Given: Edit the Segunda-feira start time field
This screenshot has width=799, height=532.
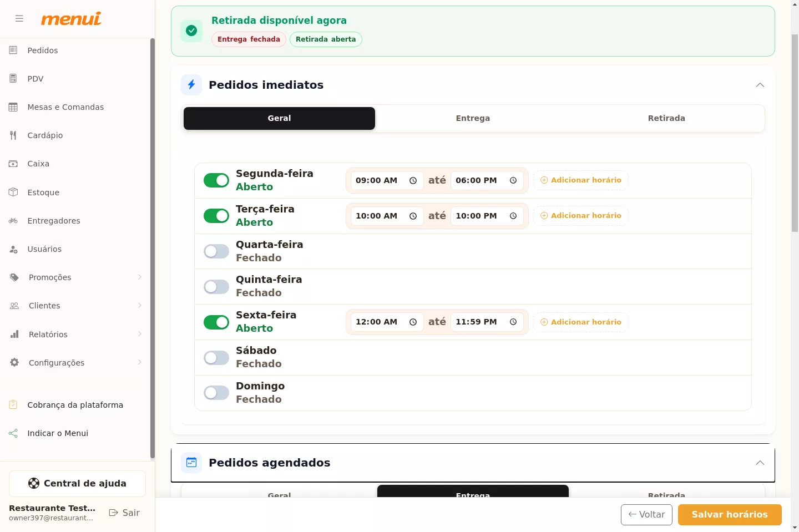Looking at the screenshot, I should pyautogui.click(x=387, y=180).
